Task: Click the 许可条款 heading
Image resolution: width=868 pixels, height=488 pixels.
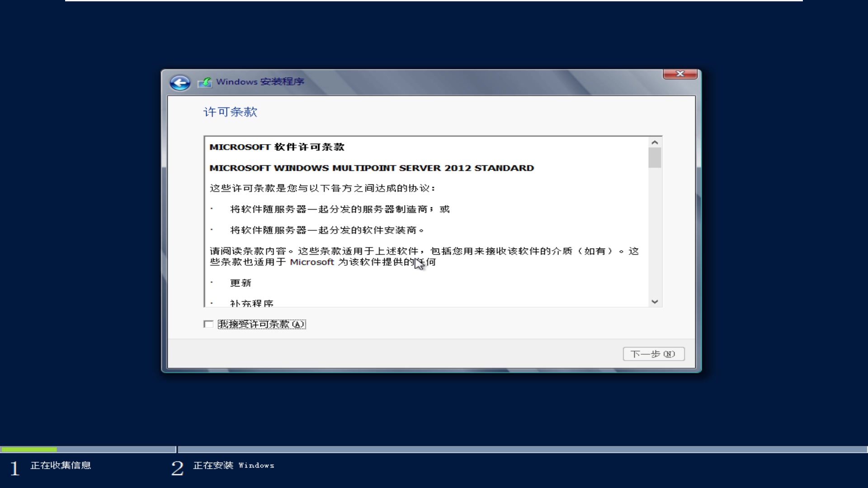Action: pyautogui.click(x=231, y=112)
